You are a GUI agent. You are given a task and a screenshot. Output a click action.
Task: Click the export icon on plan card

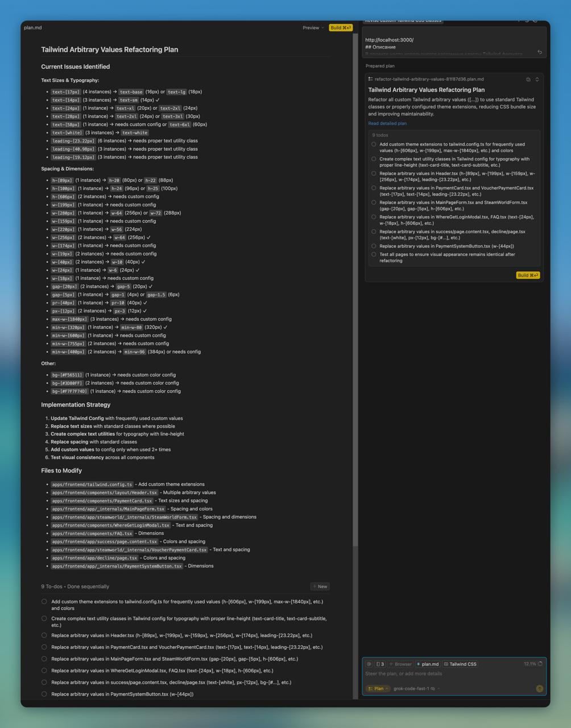click(528, 80)
